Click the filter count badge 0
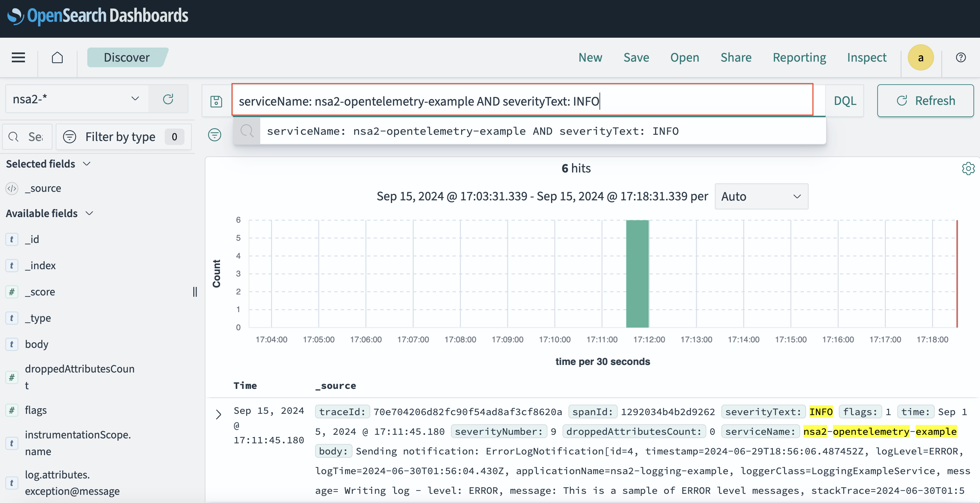980x503 pixels. click(x=174, y=137)
